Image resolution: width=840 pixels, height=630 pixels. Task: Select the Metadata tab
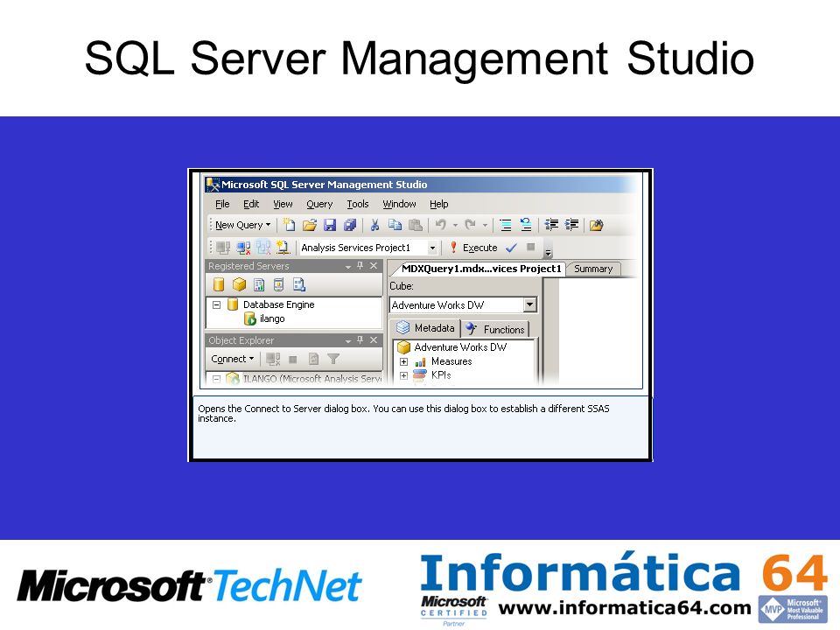pyautogui.click(x=425, y=328)
